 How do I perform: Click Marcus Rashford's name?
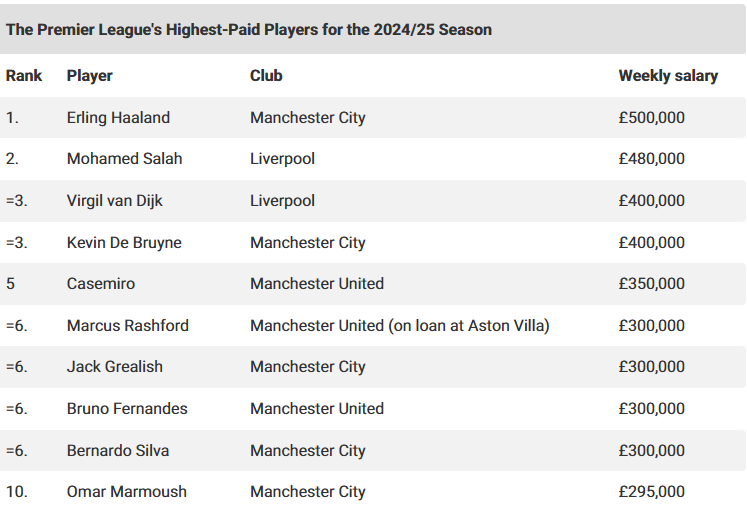(128, 325)
